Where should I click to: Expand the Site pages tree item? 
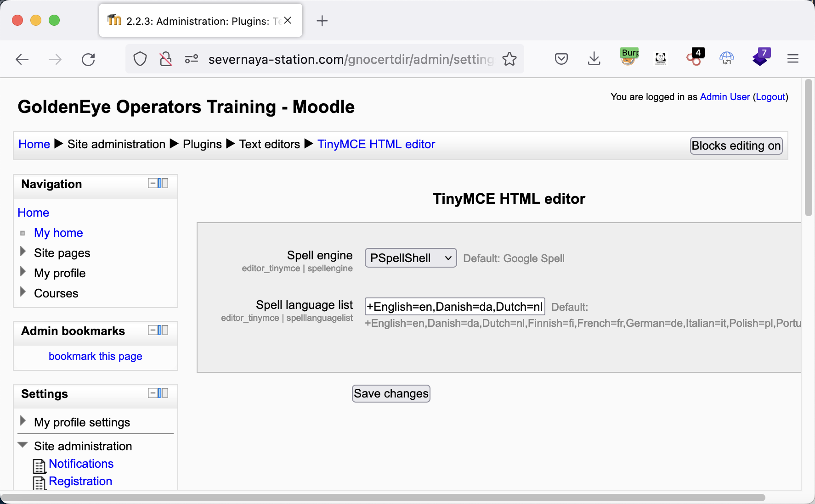tap(23, 252)
